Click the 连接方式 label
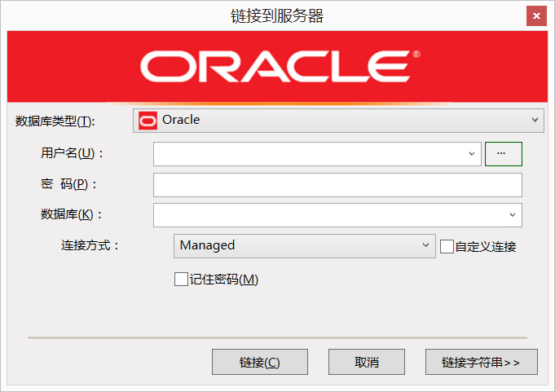 pos(90,245)
